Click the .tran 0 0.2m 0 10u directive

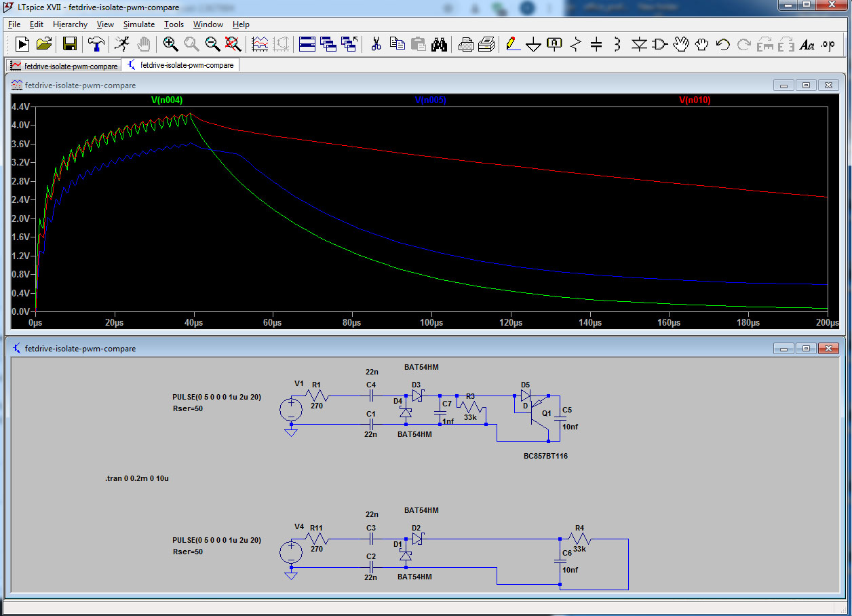click(137, 478)
